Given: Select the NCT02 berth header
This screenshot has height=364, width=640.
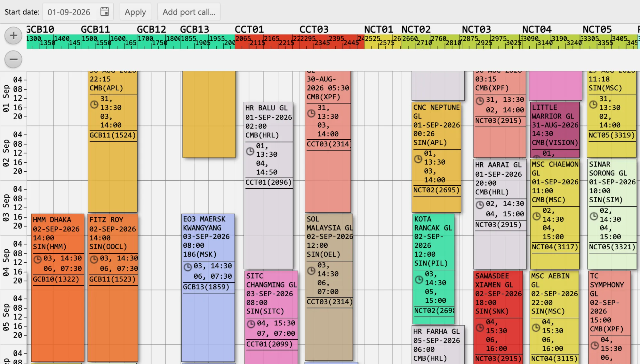Looking at the screenshot, I should coord(416,29).
